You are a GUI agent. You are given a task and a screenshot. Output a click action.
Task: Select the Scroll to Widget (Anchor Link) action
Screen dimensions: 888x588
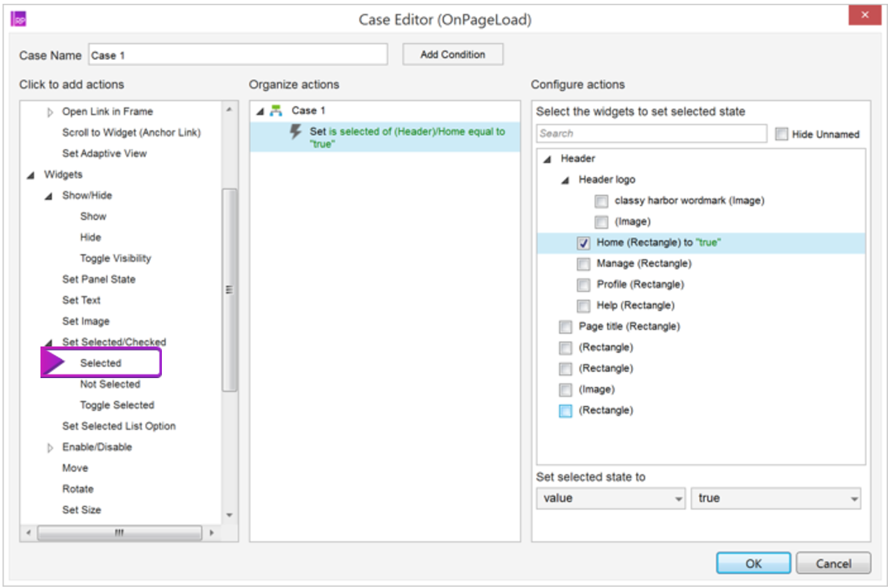tap(131, 132)
